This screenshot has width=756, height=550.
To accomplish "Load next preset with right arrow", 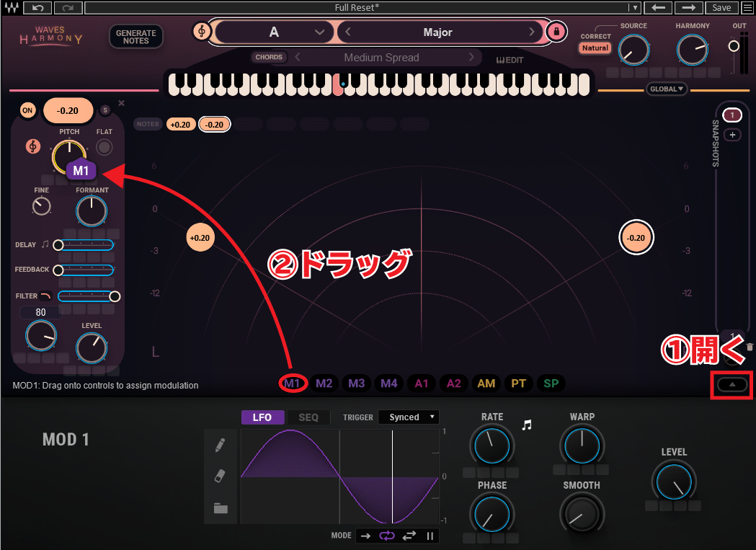I will pyautogui.click(x=688, y=8).
